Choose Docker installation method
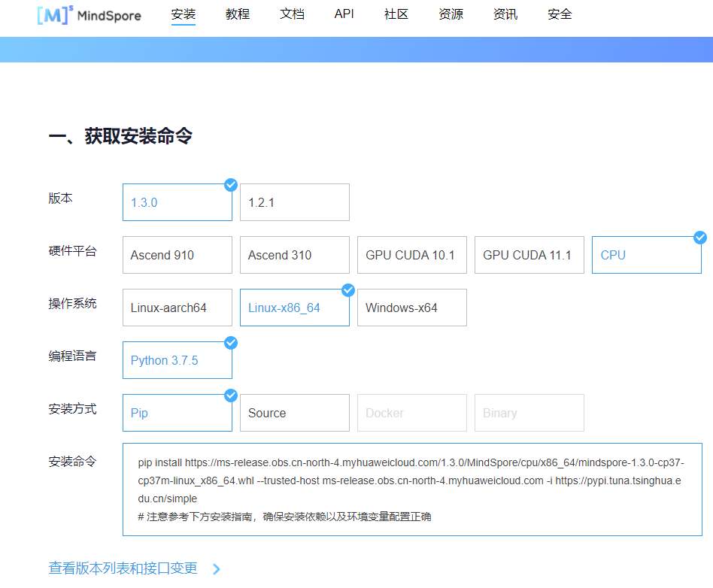This screenshot has height=588, width=713. click(412, 413)
